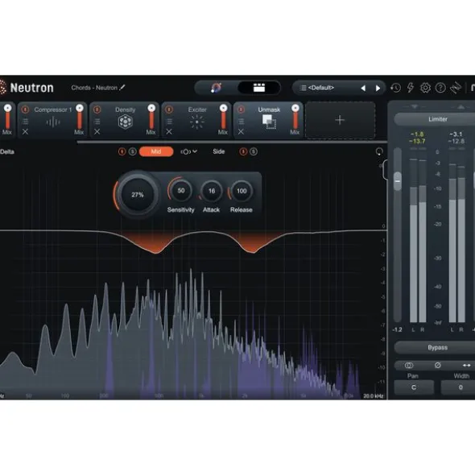475x476 pixels.
Task: Open Unmask presets list icon
Action: [x=241, y=122]
